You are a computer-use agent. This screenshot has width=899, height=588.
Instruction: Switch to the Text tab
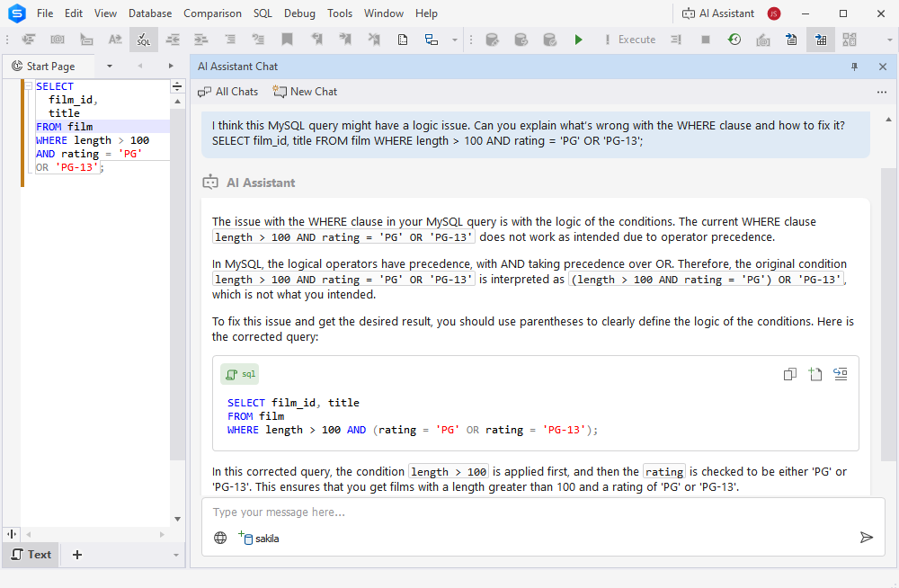point(31,555)
